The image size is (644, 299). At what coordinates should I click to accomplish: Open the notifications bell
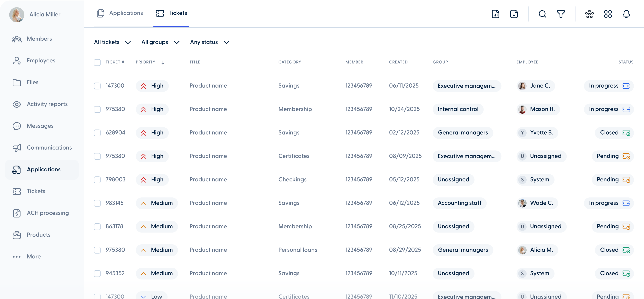626,14
